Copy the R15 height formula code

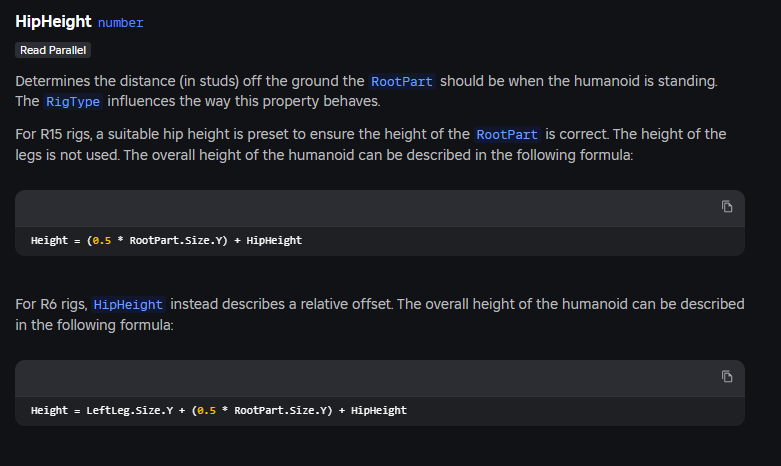(727, 207)
